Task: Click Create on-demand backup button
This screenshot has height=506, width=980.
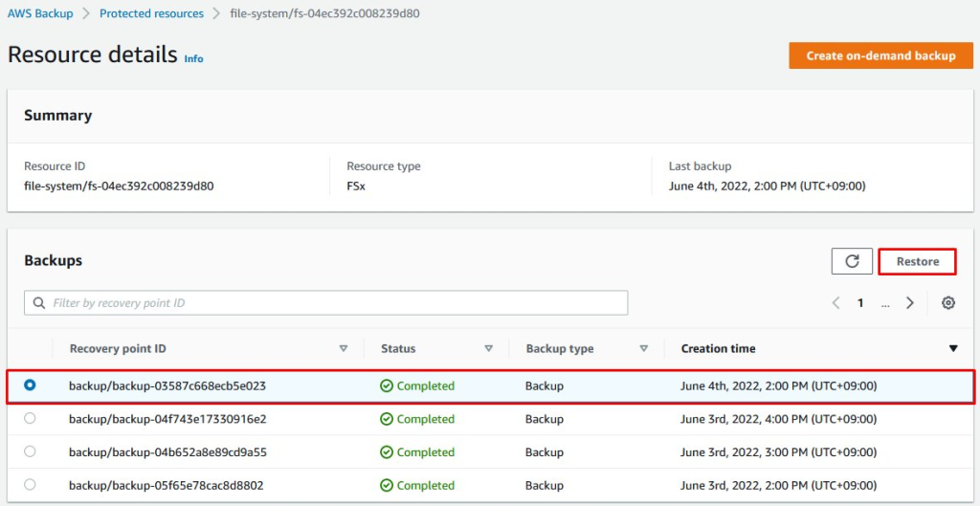Action: 880,55
